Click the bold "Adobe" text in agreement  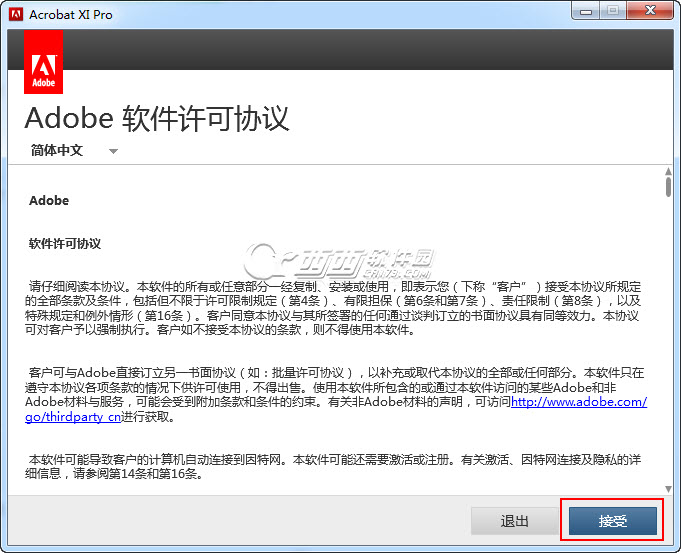(x=49, y=200)
